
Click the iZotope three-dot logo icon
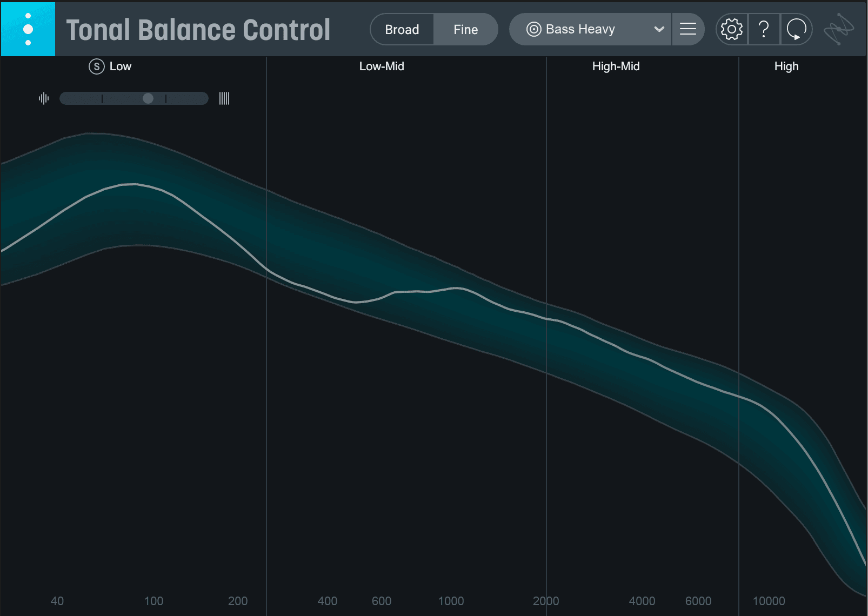28,29
